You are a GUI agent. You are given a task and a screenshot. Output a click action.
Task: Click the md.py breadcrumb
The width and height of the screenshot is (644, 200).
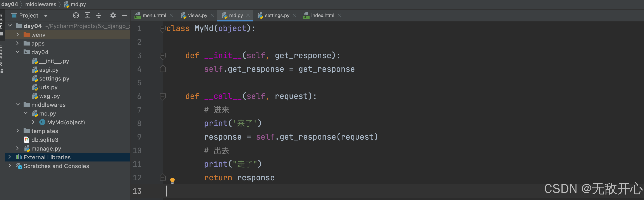pos(75,4)
